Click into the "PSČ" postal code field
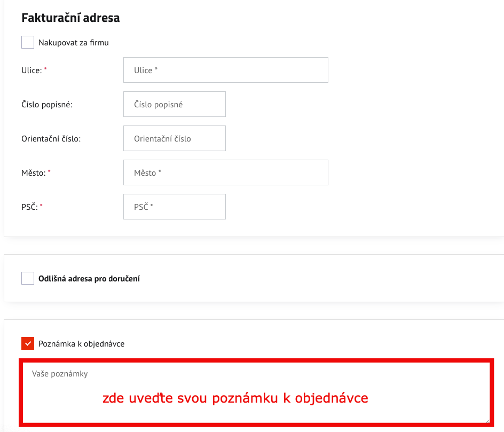This screenshot has height=432, width=504. click(174, 207)
